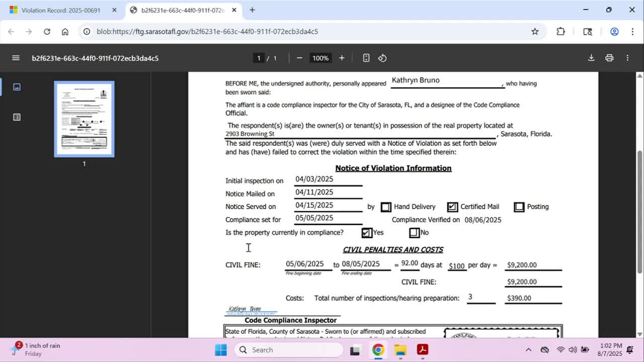
Task: Zoom out of the PDF document
Action: (x=299, y=58)
